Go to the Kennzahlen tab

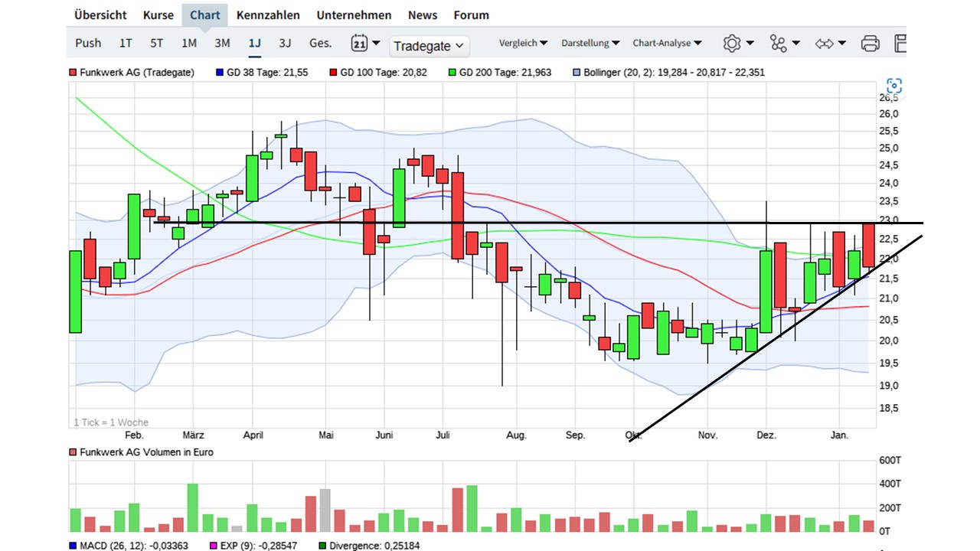point(268,15)
